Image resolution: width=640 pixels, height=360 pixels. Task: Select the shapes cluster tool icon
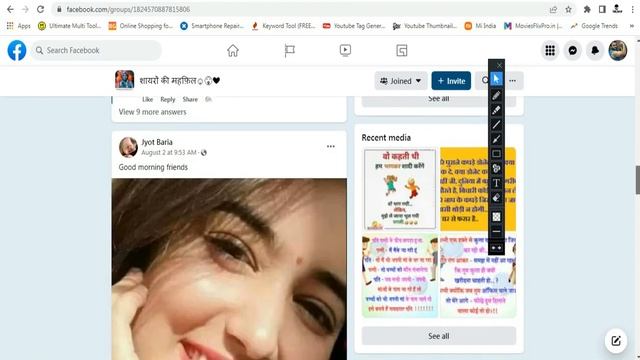[x=496, y=168]
